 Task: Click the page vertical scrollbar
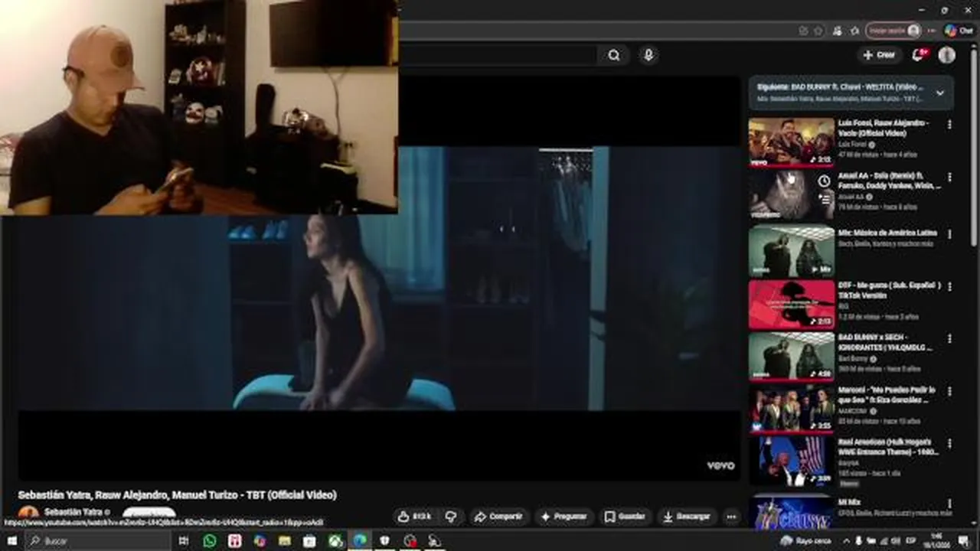(x=975, y=149)
